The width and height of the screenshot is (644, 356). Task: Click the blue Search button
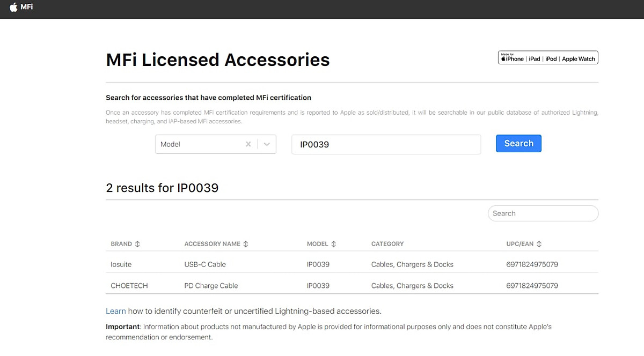tap(518, 143)
